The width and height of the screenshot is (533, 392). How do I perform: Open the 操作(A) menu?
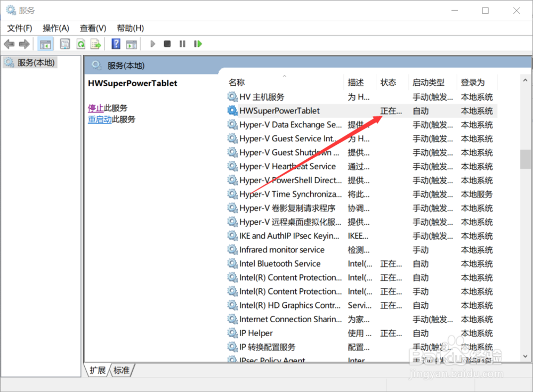point(56,28)
